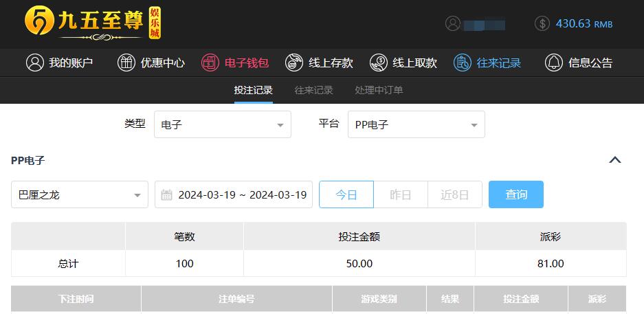The height and width of the screenshot is (314, 644).
Task: Click the user avatar icon
Action: point(453,23)
